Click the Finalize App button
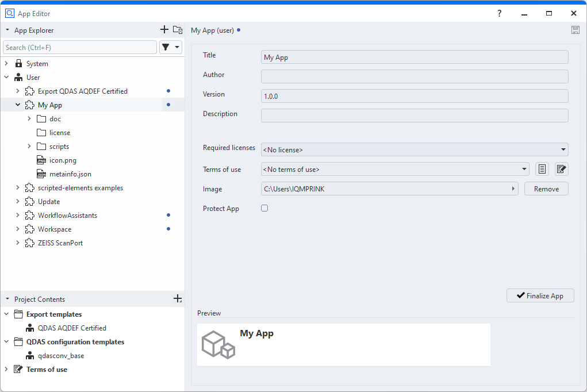 click(540, 295)
